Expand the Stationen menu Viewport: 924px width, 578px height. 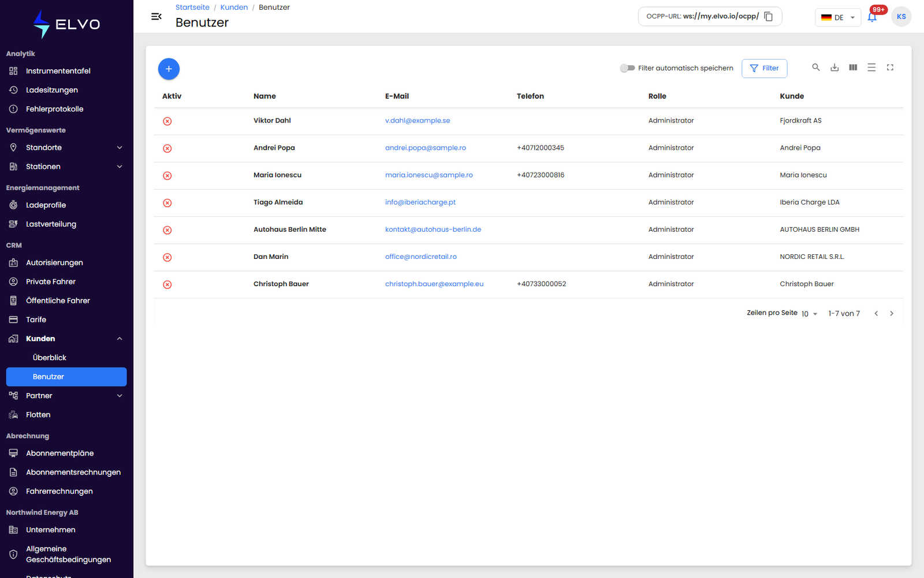pyautogui.click(x=66, y=166)
